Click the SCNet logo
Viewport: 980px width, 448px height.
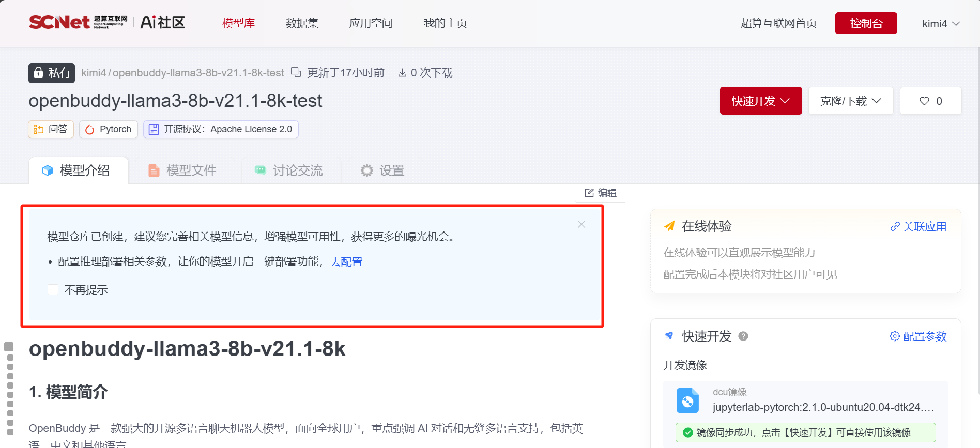(x=78, y=22)
